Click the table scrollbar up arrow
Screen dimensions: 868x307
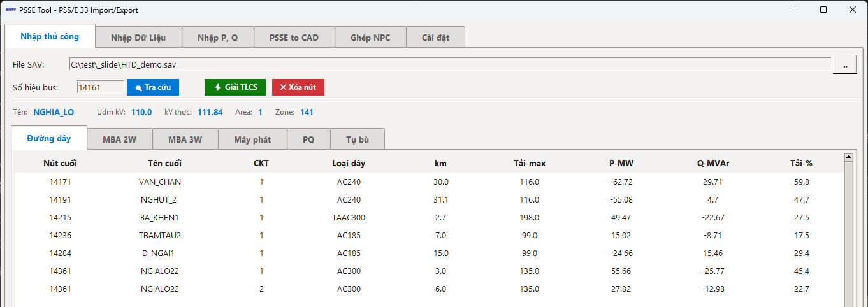pyautogui.click(x=848, y=157)
